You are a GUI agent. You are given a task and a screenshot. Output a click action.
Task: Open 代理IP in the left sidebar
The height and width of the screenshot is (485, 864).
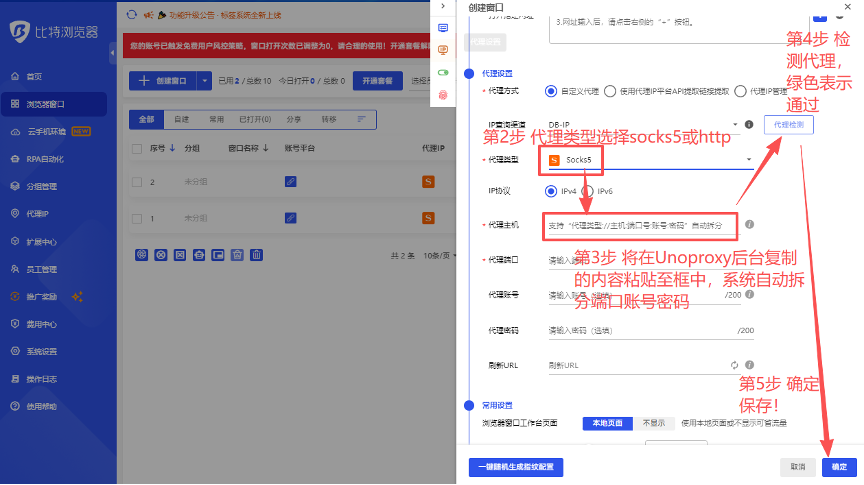pos(36,213)
